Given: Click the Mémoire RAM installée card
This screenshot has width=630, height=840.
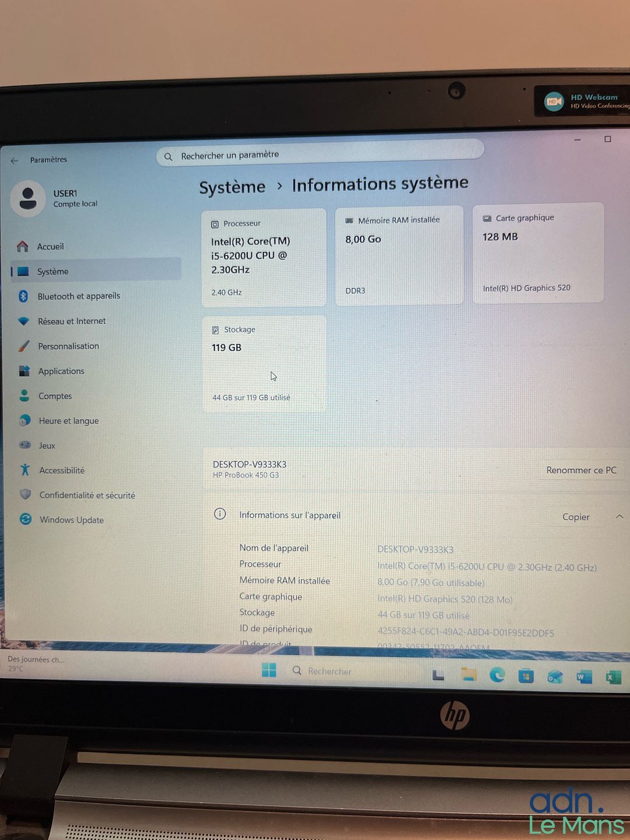Looking at the screenshot, I should (399, 255).
